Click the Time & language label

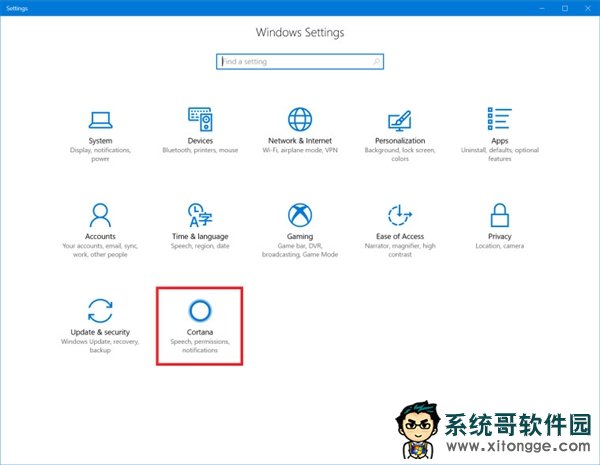pos(200,237)
